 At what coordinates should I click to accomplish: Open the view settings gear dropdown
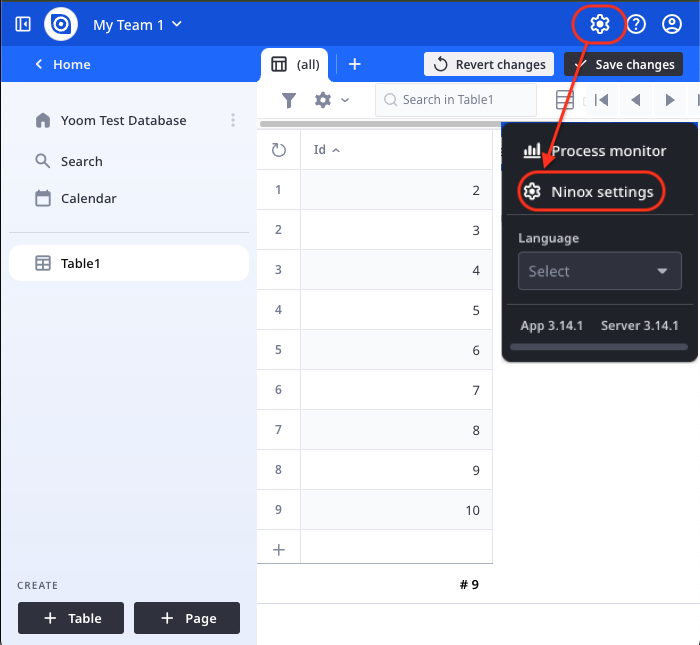point(331,100)
